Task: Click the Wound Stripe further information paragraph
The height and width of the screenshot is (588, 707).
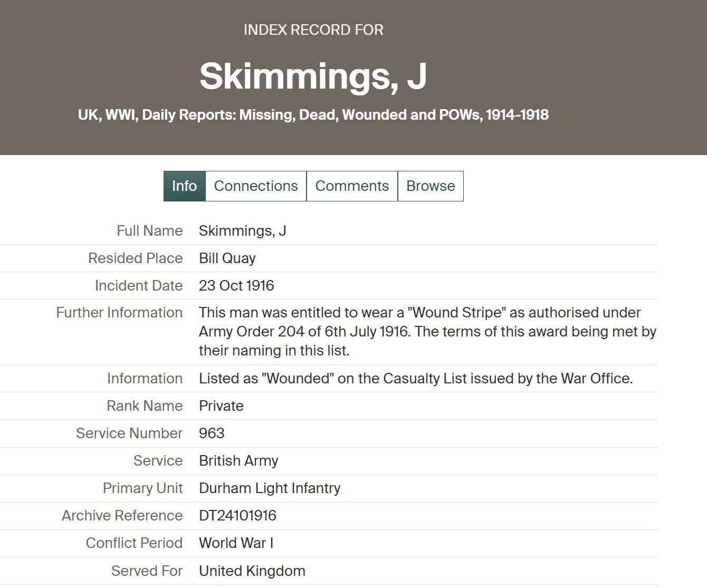Action: pyautogui.click(x=427, y=332)
